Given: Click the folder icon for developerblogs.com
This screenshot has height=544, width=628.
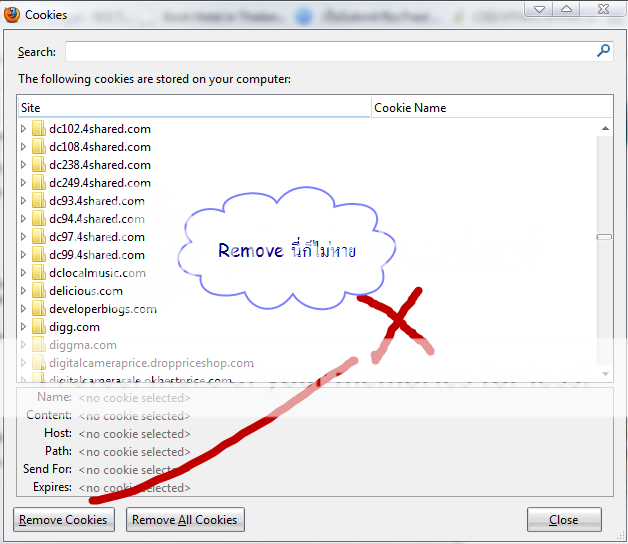Looking at the screenshot, I should (x=38, y=309).
